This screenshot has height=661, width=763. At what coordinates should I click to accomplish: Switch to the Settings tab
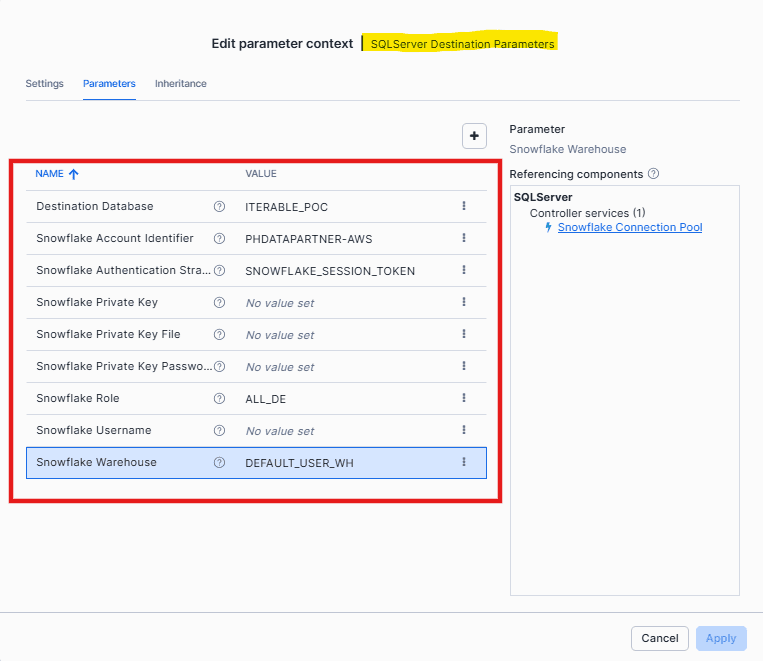tap(44, 84)
